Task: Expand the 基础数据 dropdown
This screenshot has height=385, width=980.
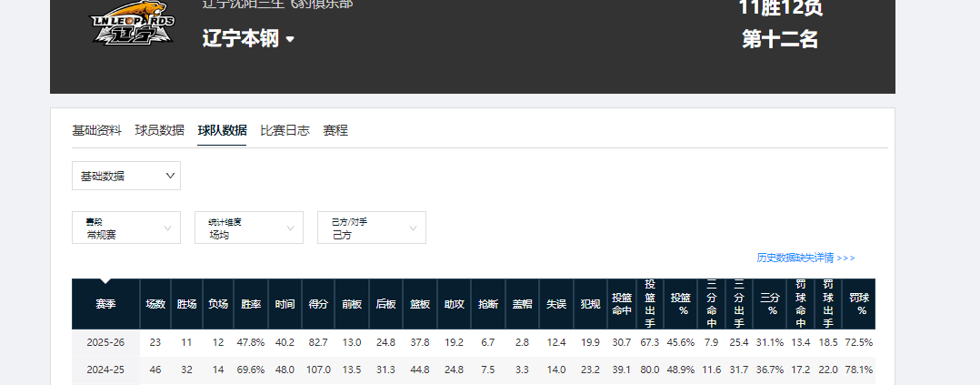Action: coord(126,176)
